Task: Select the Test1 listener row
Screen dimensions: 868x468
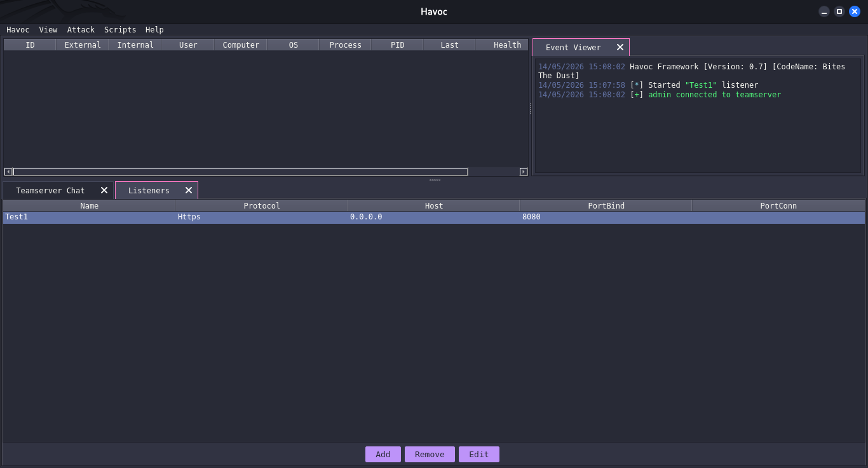Action: (434, 217)
